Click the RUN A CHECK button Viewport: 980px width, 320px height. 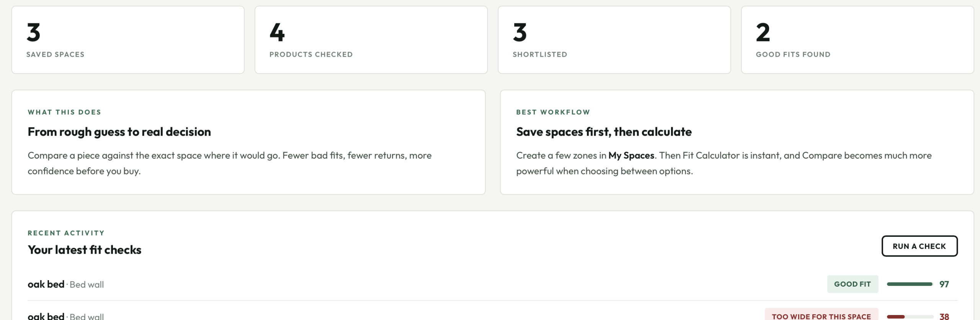click(x=919, y=246)
